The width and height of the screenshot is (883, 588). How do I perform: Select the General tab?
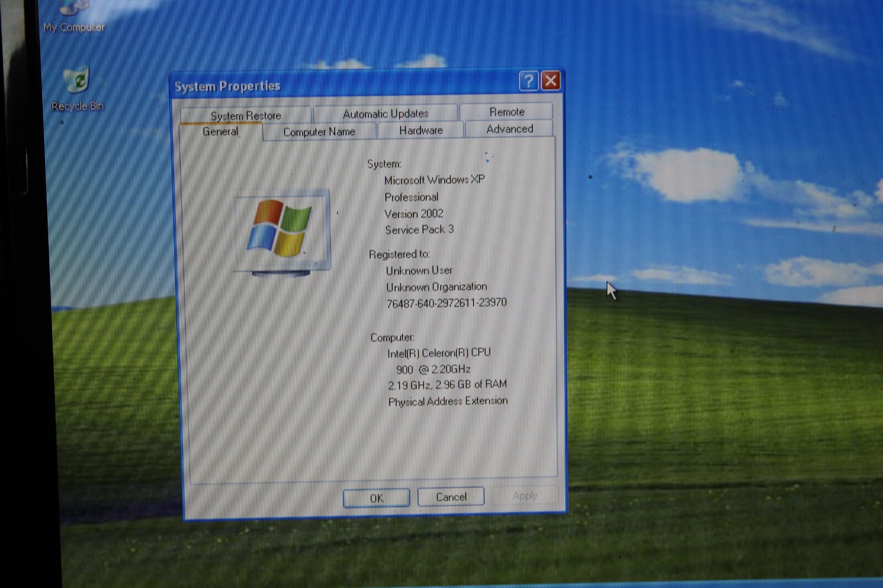(220, 132)
